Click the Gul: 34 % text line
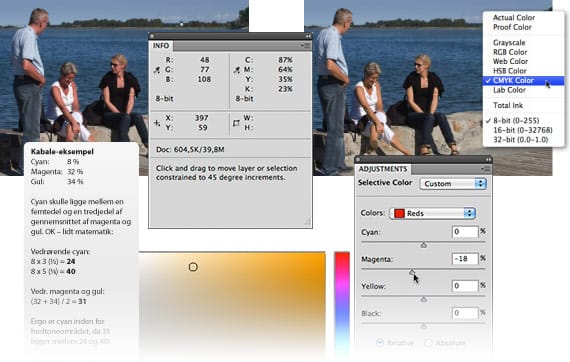 click(x=57, y=181)
